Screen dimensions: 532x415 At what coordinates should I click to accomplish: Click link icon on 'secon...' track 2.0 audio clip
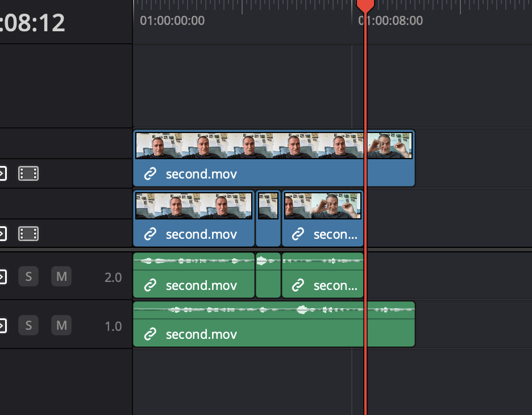[x=298, y=285]
